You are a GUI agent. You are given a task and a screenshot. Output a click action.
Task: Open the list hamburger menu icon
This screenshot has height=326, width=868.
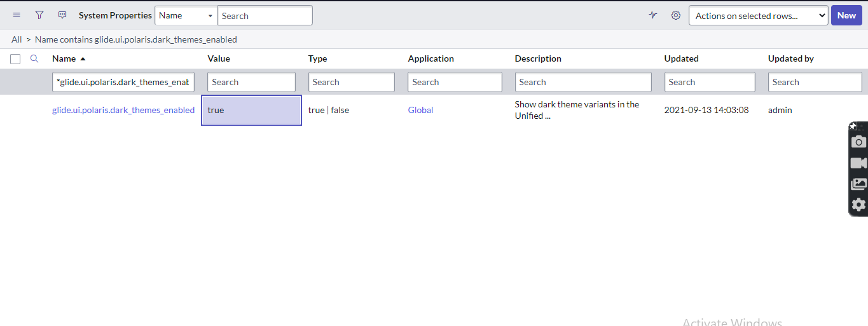pyautogui.click(x=17, y=15)
